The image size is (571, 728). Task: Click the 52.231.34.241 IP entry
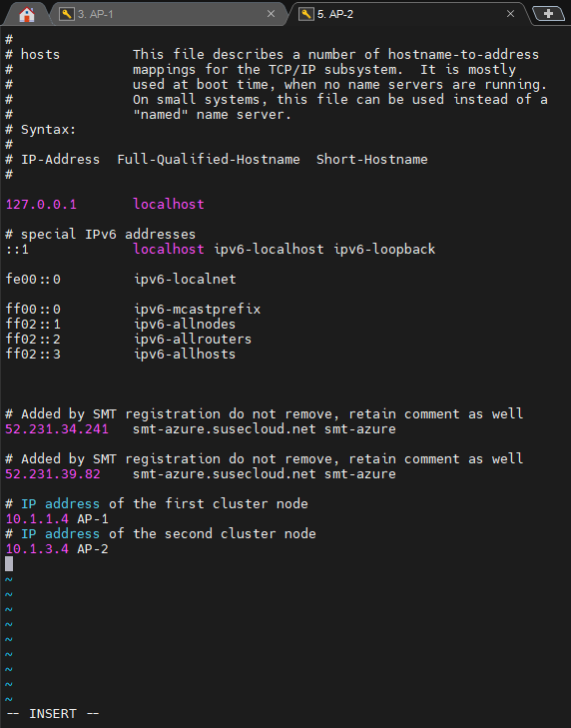click(57, 429)
